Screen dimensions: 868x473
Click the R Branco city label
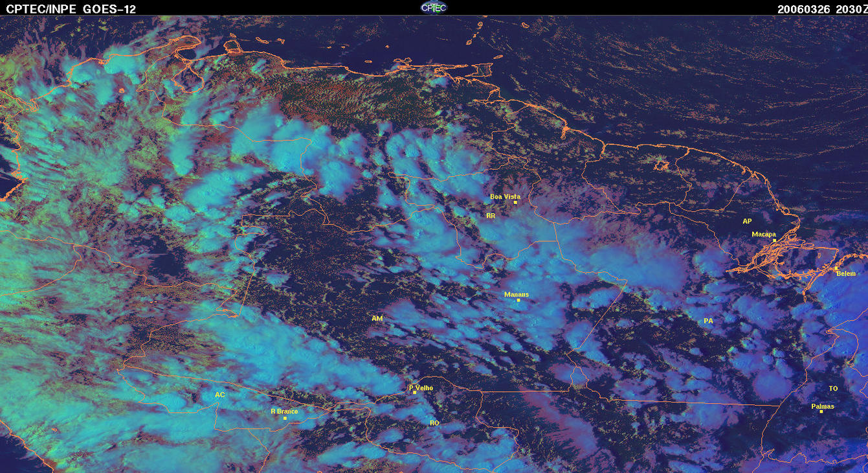pyautogui.click(x=284, y=411)
